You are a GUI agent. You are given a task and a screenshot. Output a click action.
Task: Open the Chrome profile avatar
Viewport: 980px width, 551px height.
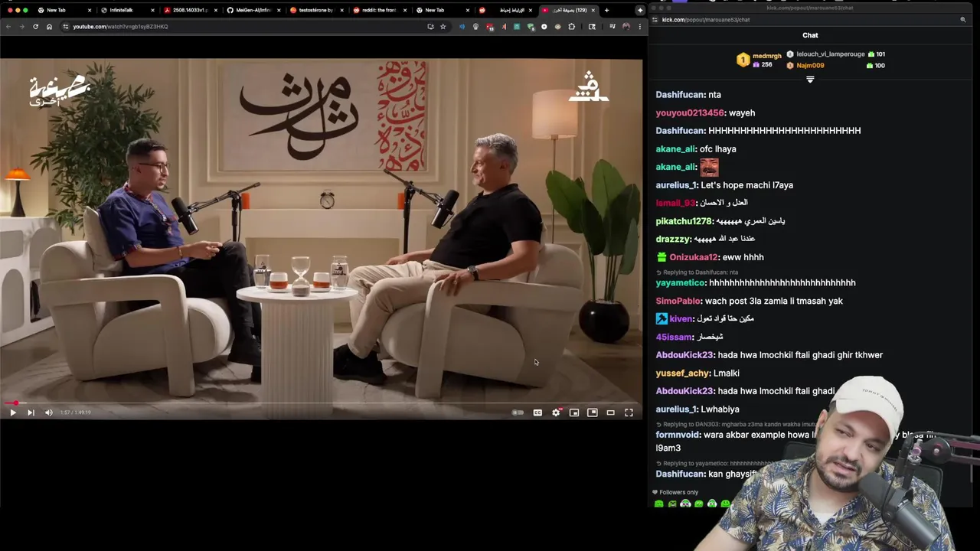point(626,27)
